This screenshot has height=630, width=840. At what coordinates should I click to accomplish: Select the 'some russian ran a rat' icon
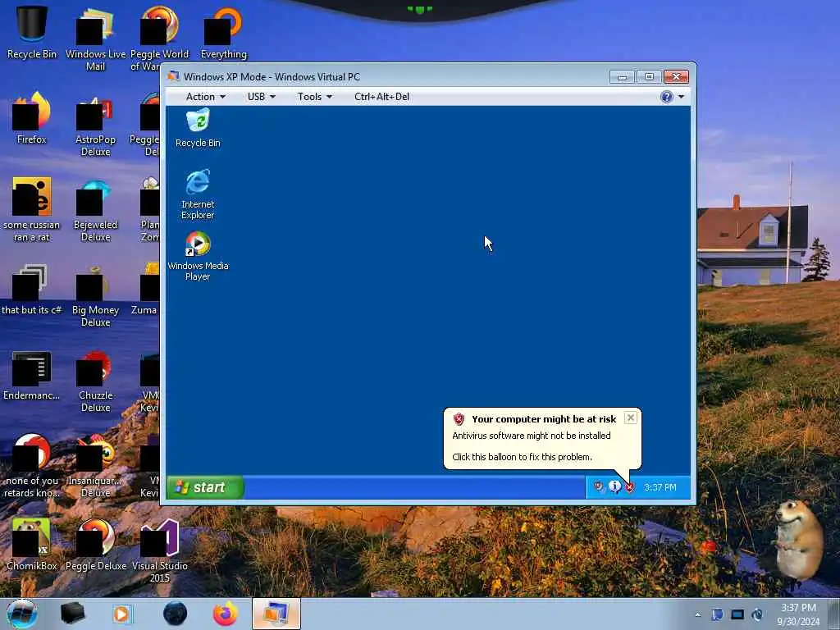coord(32,209)
